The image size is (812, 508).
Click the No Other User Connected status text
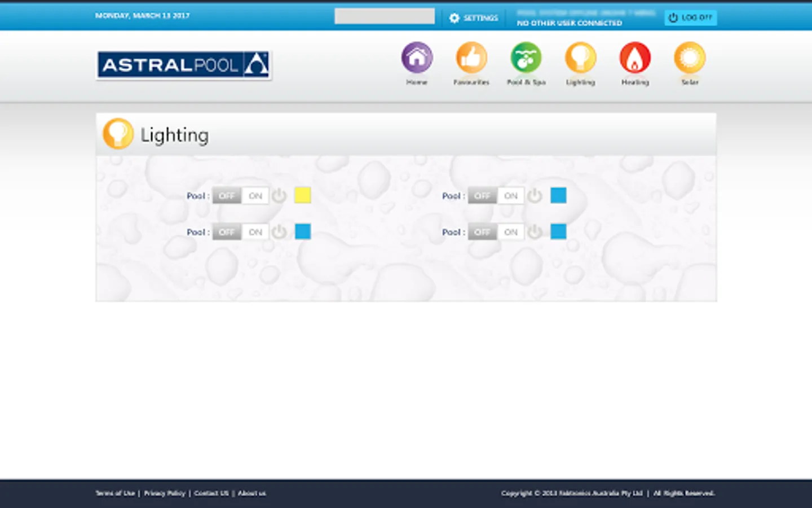tap(570, 23)
